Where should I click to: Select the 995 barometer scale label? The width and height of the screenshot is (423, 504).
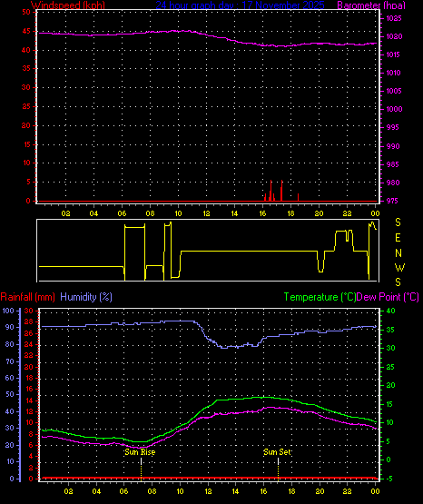393,128
